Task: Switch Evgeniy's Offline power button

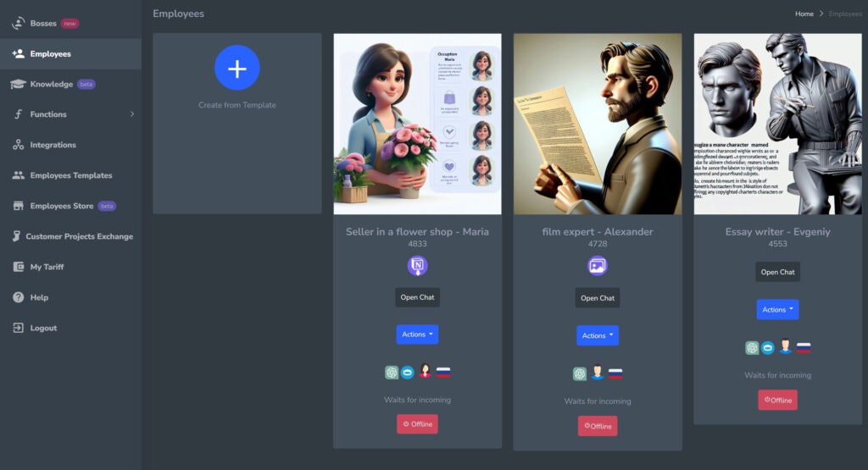Action: coord(777,400)
